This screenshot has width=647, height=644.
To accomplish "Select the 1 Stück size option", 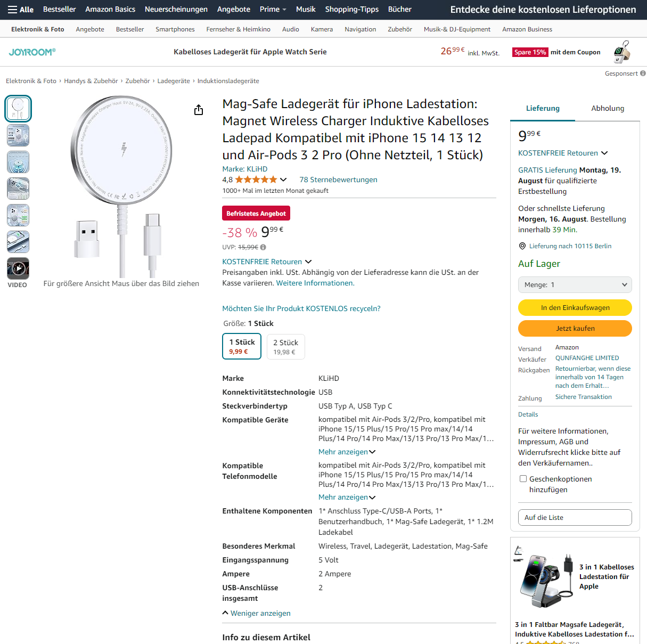I will pyautogui.click(x=242, y=346).
